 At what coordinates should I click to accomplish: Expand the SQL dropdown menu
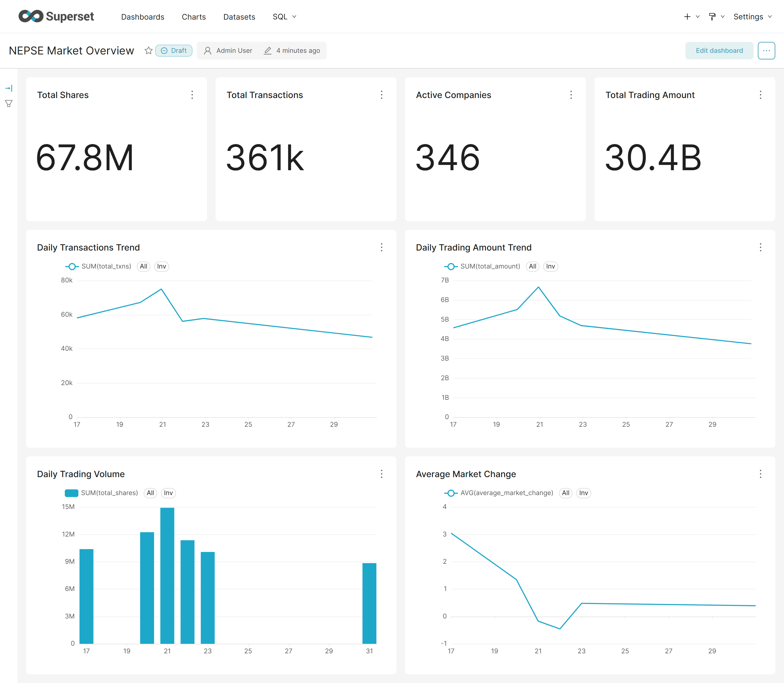284,17
